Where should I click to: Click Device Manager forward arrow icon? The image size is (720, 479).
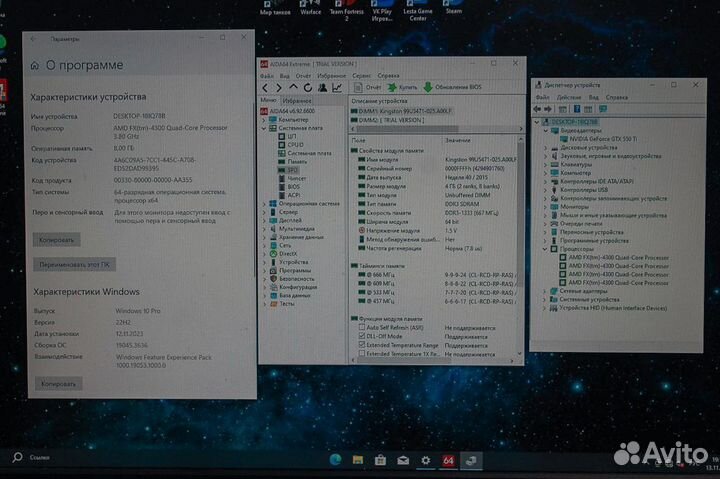click(548, 109)
